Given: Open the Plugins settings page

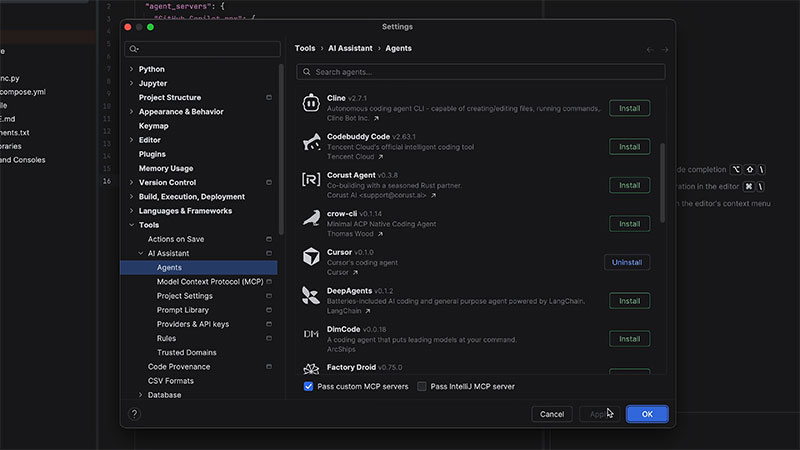Looking at the screenshot, I should [152, 154].
